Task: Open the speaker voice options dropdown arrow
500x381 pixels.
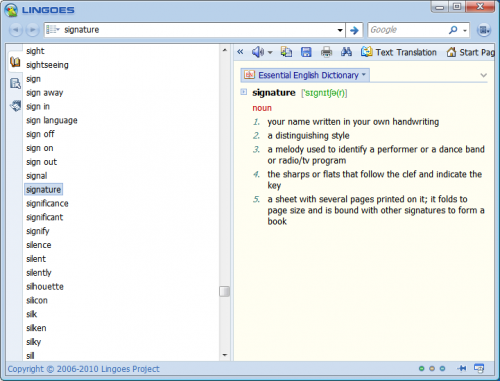Action: [270, 52]
